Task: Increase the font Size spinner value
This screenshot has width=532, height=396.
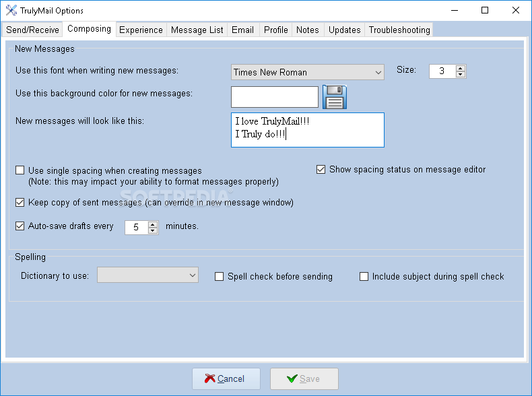Action: pyautogui.click(x=461, y=68)
